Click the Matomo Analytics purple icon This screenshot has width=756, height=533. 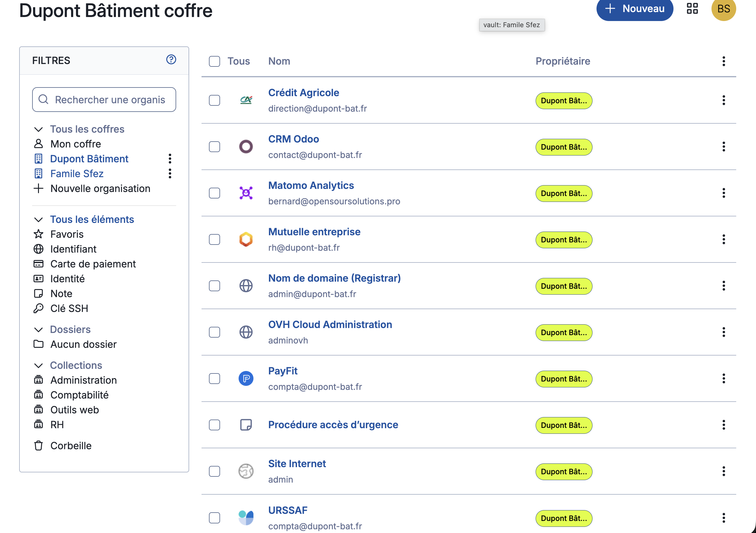[x=246, y=193]
